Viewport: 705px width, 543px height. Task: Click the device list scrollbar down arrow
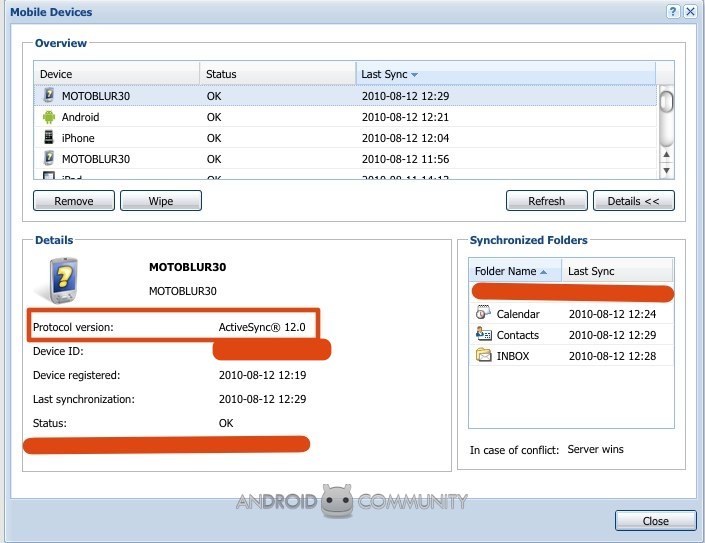pos(667,169)
